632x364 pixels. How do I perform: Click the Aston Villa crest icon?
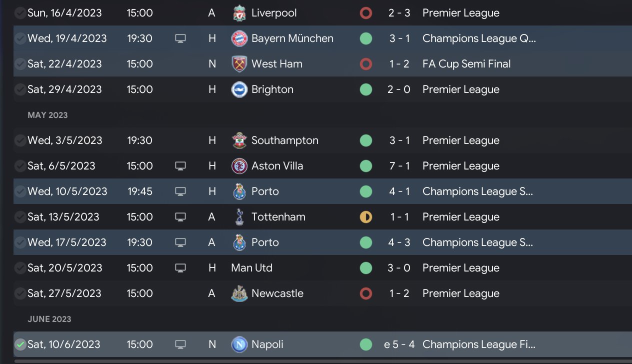[239, 166]
